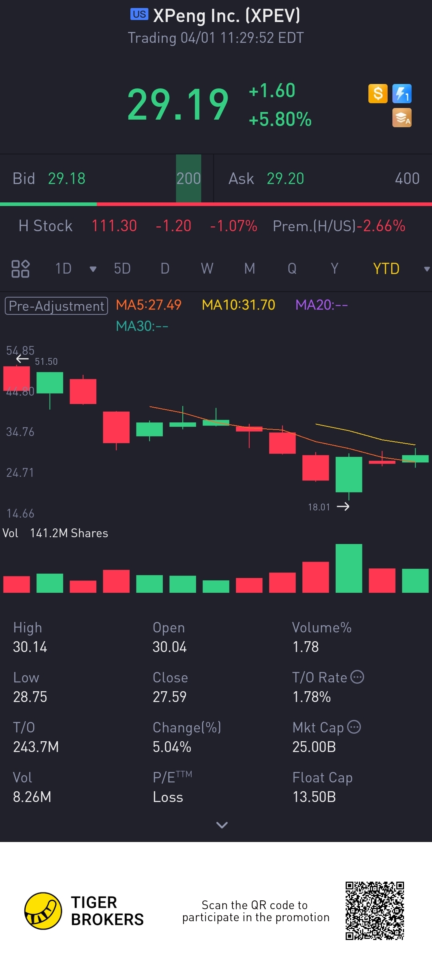Screen dimensions: 432x980
Task: Tap the +5.80% change value
Action: (x=280, y=119)
